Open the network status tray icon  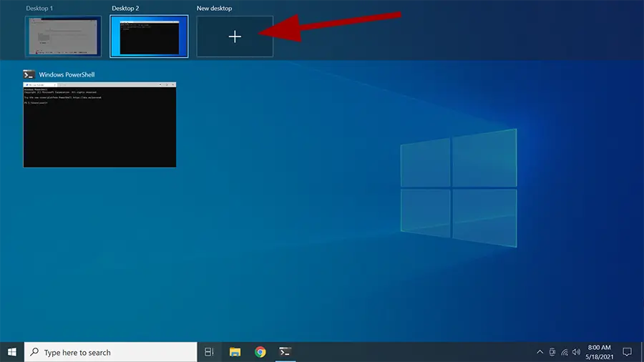click(565, 352)
